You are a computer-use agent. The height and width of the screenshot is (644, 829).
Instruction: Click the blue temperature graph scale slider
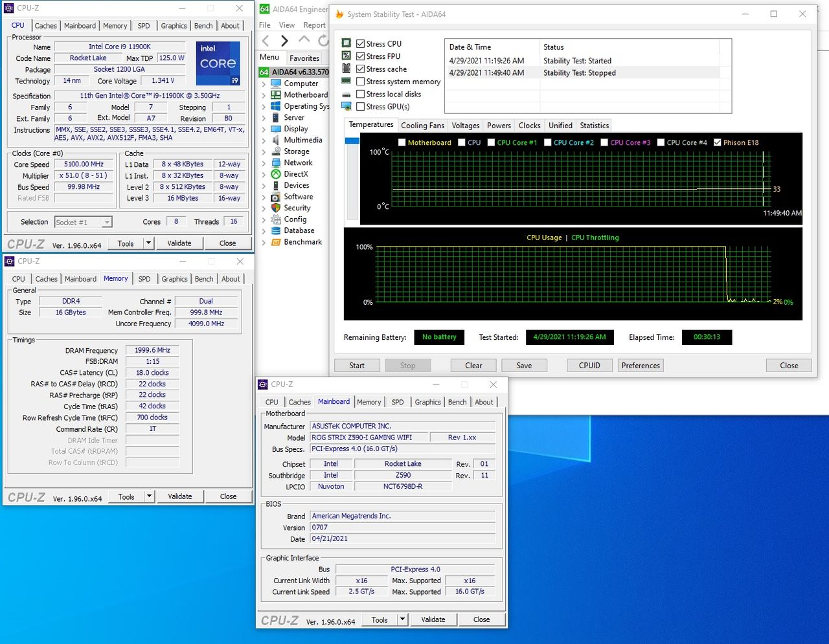(x=352, y=140)
